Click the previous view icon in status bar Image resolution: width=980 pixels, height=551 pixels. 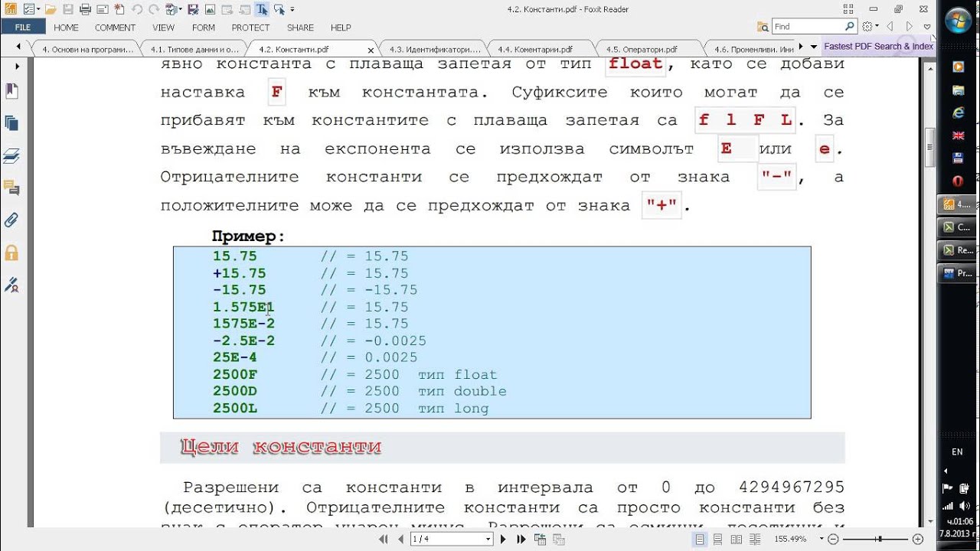click(540, 539)
